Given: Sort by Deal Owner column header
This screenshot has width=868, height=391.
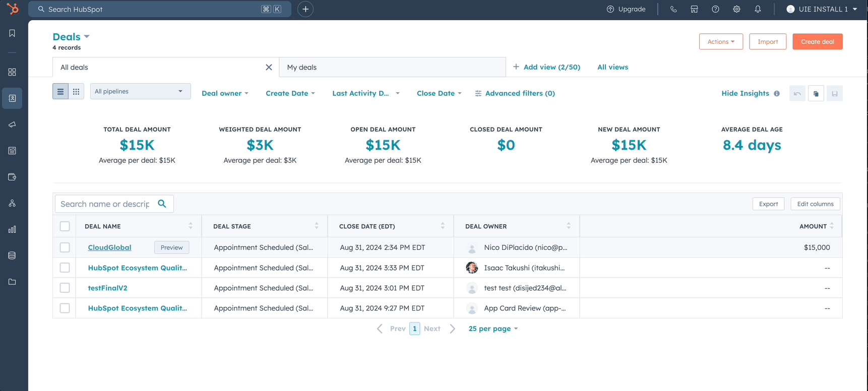Looking at the screenshot, I should click(517, 226).
